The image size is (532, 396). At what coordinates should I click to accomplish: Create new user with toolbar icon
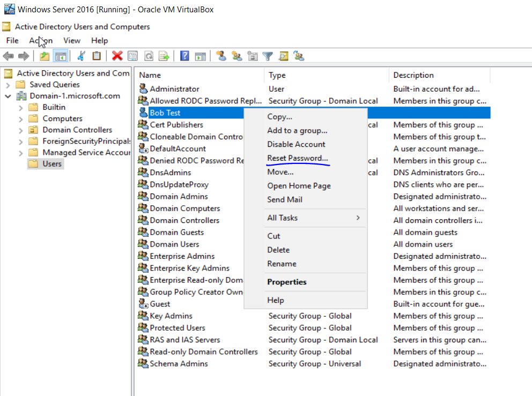click(x=221, y=56)
